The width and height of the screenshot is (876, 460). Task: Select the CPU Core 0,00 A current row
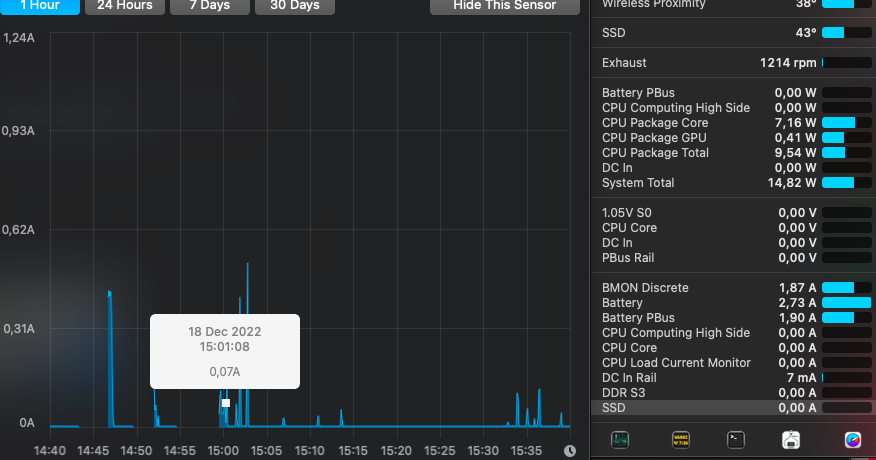pyautogui.click(x=733, y=348)
